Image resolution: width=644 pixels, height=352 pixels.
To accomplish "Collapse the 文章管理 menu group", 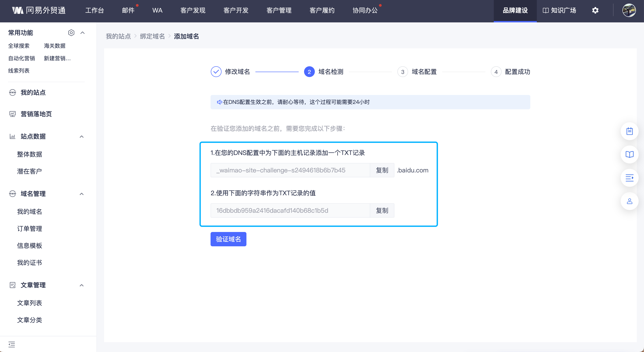I will pos(81,285).
